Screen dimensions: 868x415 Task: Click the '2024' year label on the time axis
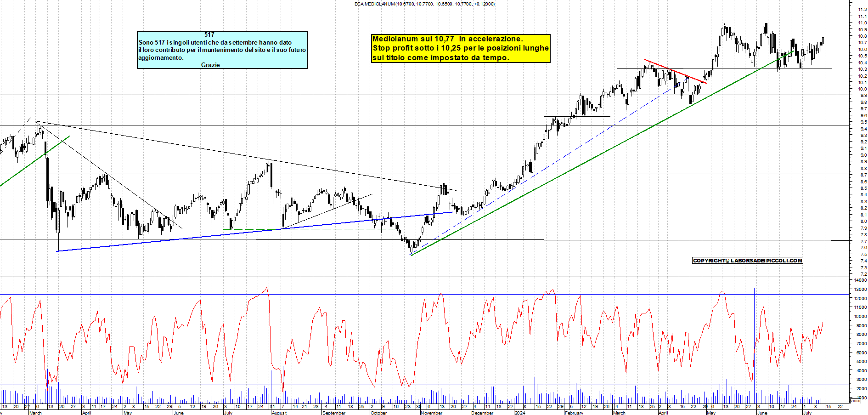(x=520, y=413)
